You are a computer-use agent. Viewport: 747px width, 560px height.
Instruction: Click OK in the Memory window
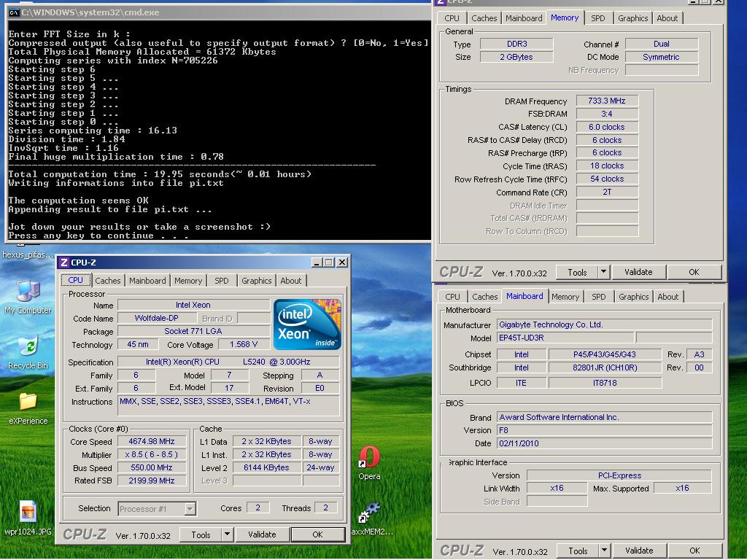(x=694, y=272)
